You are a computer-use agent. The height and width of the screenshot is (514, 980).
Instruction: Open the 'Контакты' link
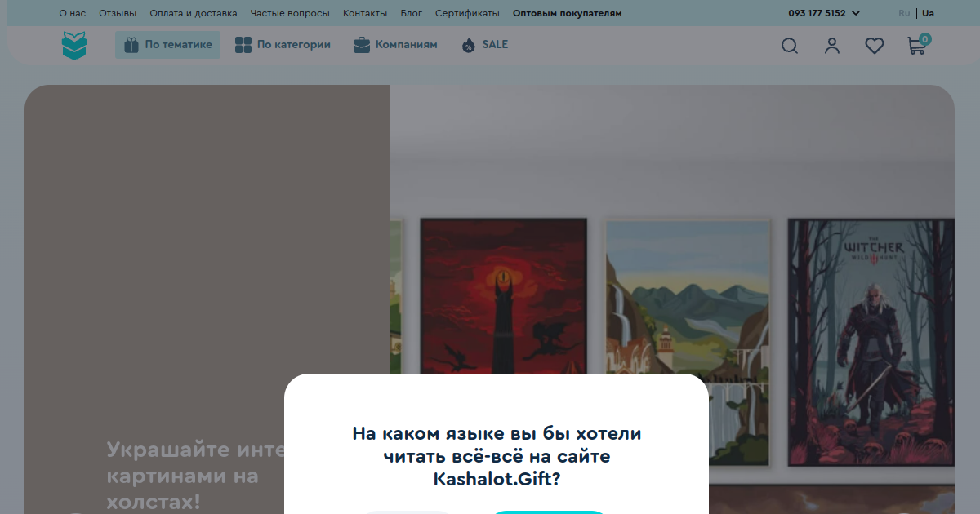click(x=365, y=13)
